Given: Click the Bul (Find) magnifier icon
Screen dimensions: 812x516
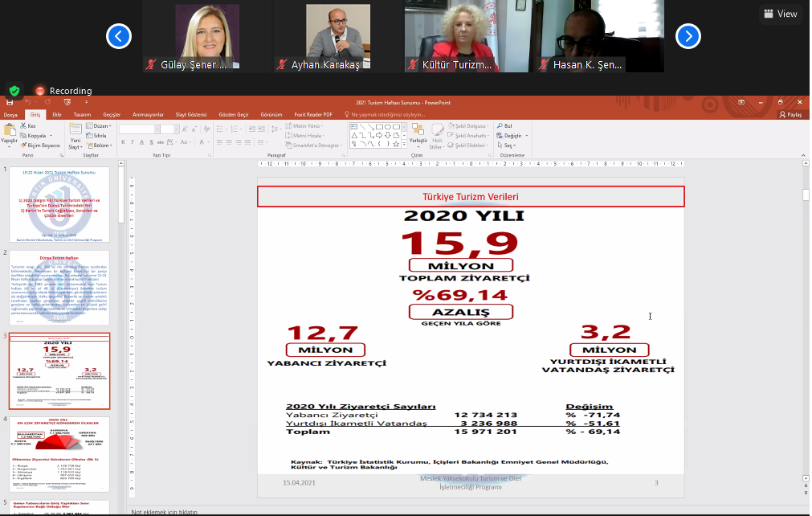Looking at the screenshot, I should pyautogui.click(x=499, y=126).
